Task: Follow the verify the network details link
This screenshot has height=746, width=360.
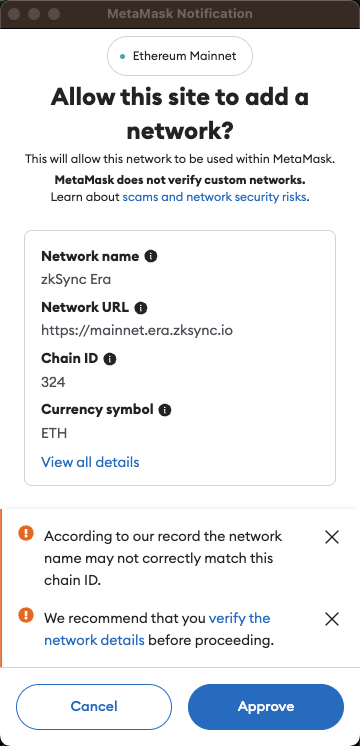Action: (157, 629)
